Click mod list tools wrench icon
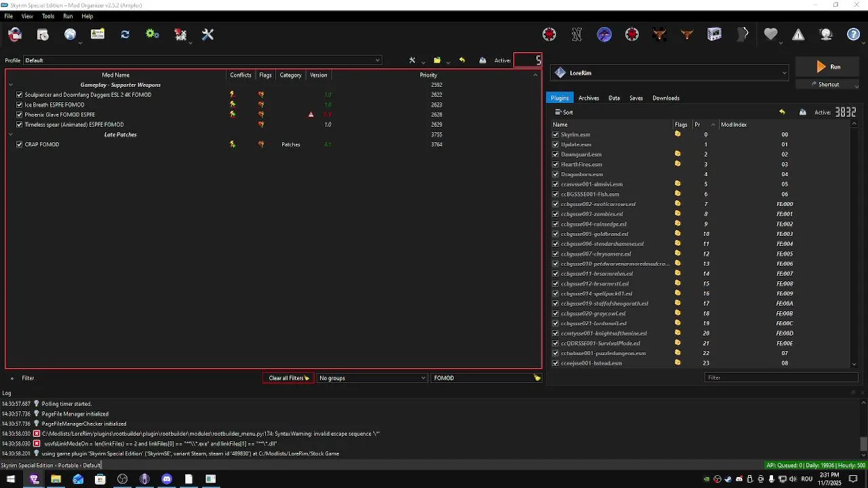The image size is (868, 488). pyautogui.click(x=412, y=60)
